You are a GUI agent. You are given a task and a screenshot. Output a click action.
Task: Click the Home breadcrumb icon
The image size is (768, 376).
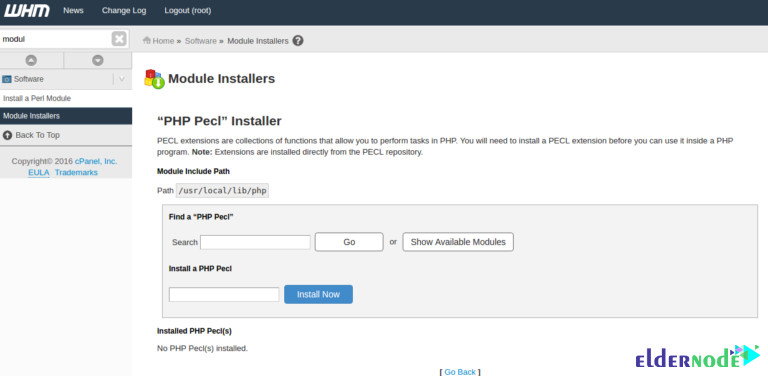[147, 41]
